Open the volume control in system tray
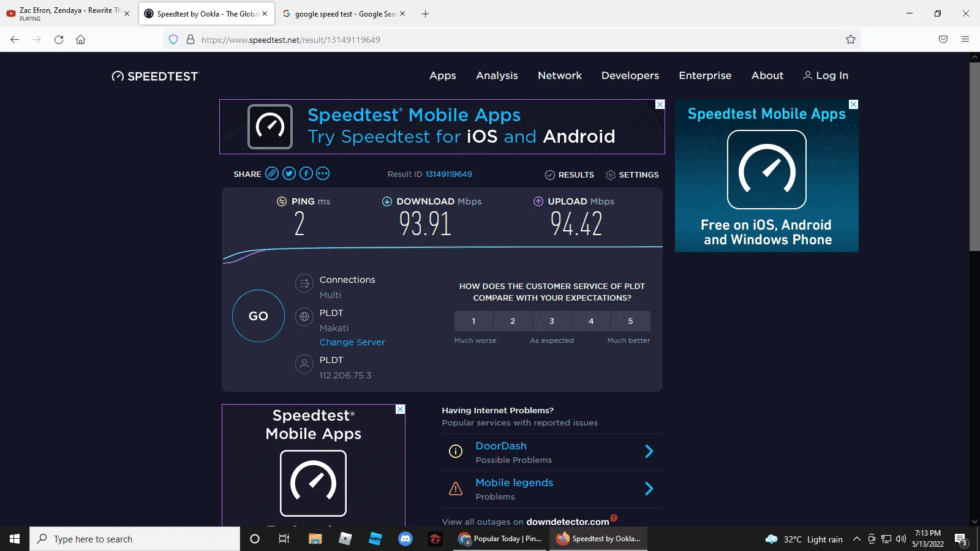980x551 pixels. [901, 539]
